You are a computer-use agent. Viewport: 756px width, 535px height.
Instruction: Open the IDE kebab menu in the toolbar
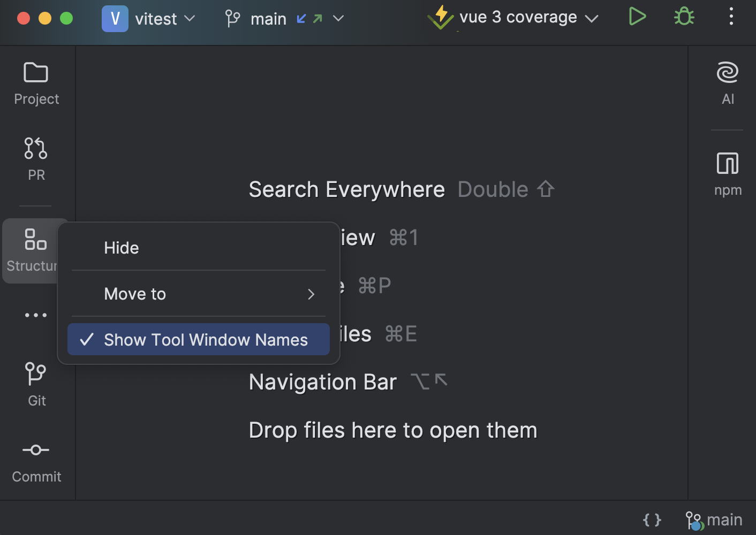(731, 17)
